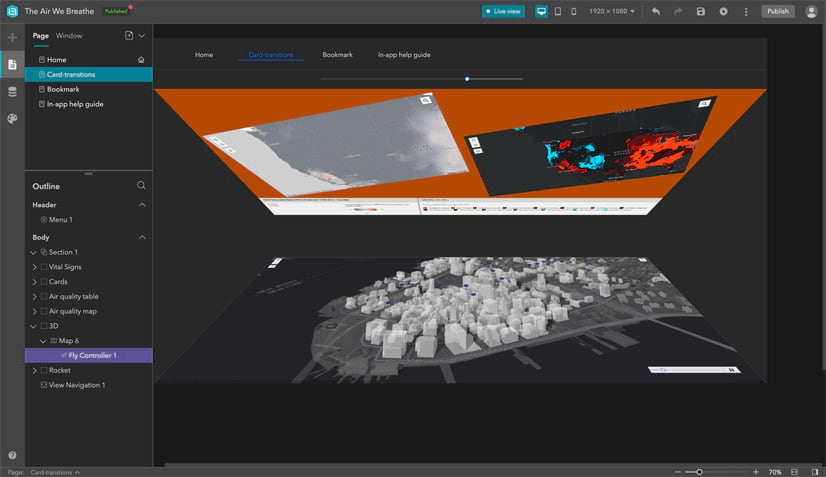Select Fly Controller 1 in the outline
826x477 pixels.
(x=88, y=355)
